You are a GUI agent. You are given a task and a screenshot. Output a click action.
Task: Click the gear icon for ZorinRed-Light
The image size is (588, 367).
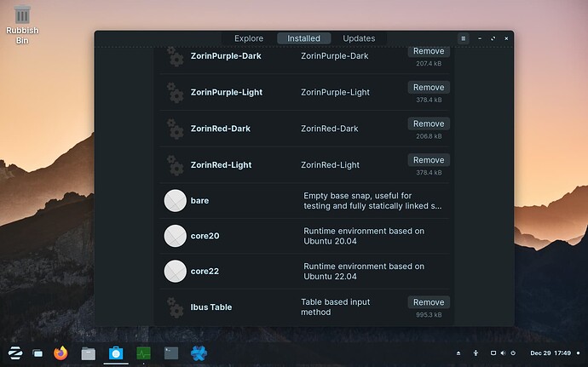pyautogui.click(x=176, y=165)
